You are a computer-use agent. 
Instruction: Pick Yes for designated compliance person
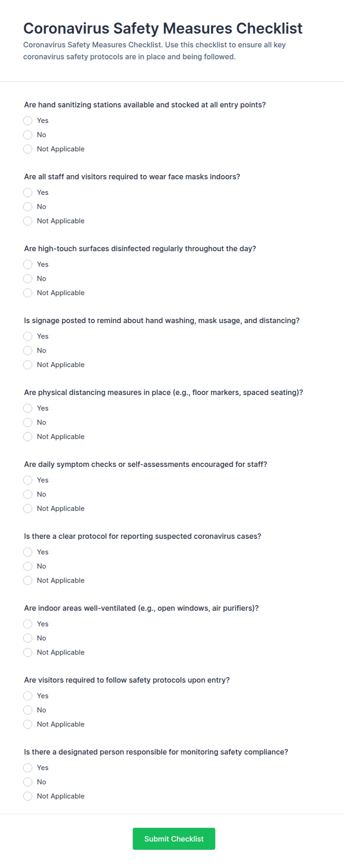tap(28, 768)
